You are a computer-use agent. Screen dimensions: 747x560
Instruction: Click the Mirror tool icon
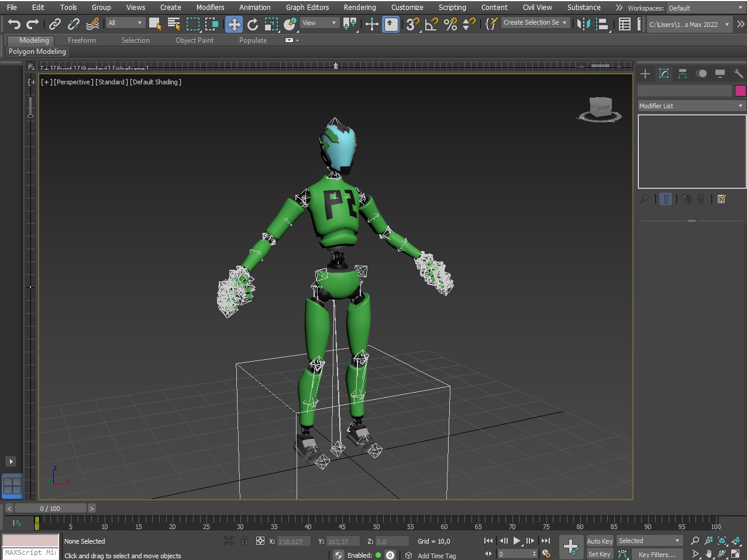coord(583,24)
